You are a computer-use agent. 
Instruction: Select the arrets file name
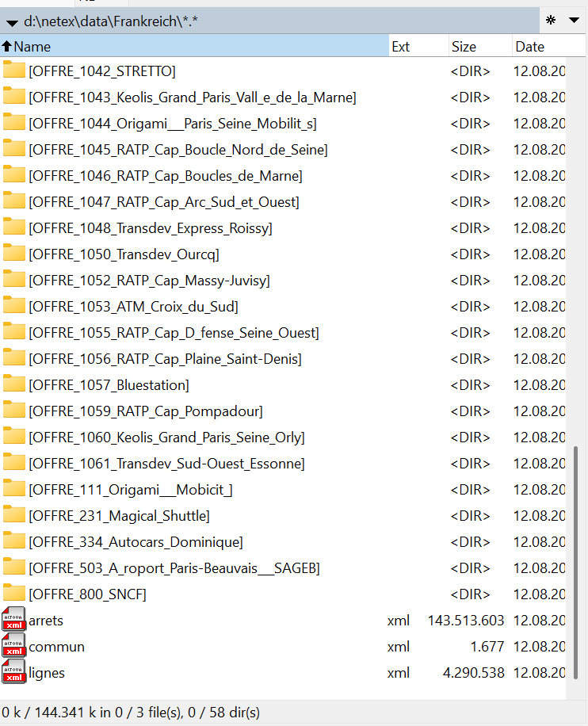click(x=46, y=621)
